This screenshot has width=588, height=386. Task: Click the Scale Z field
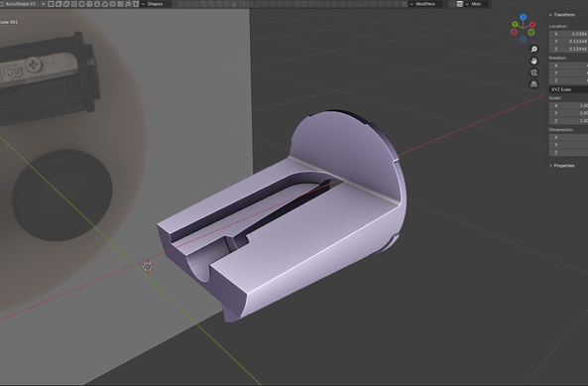(568, 120)
